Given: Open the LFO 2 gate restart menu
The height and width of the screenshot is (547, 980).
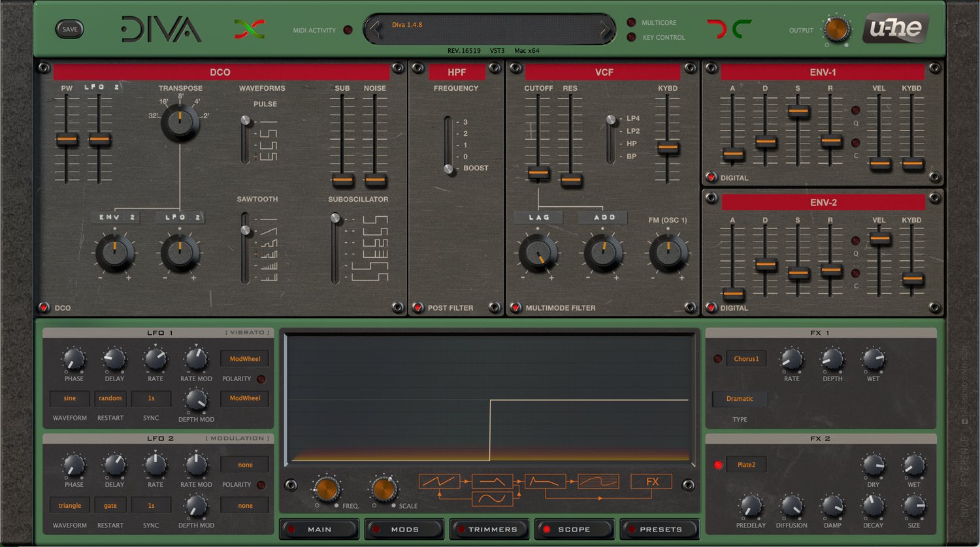Looking at the screenshot, I should coord(110,505).
